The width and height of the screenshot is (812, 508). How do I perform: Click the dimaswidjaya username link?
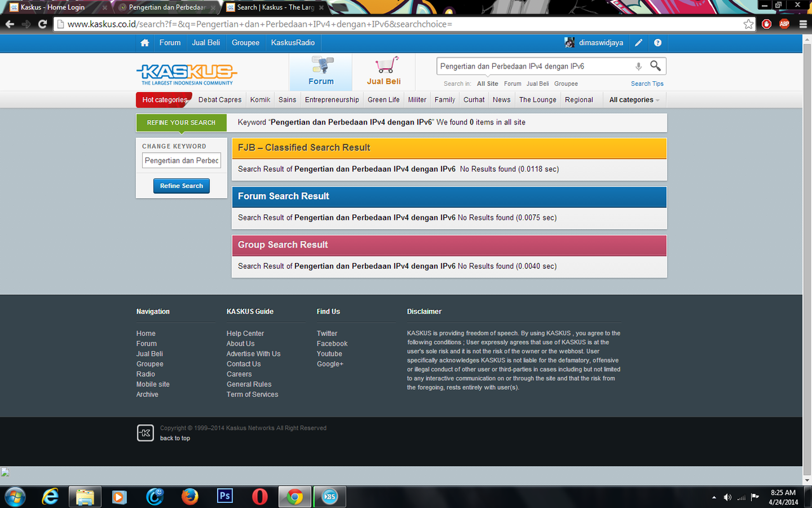point(601,43)
